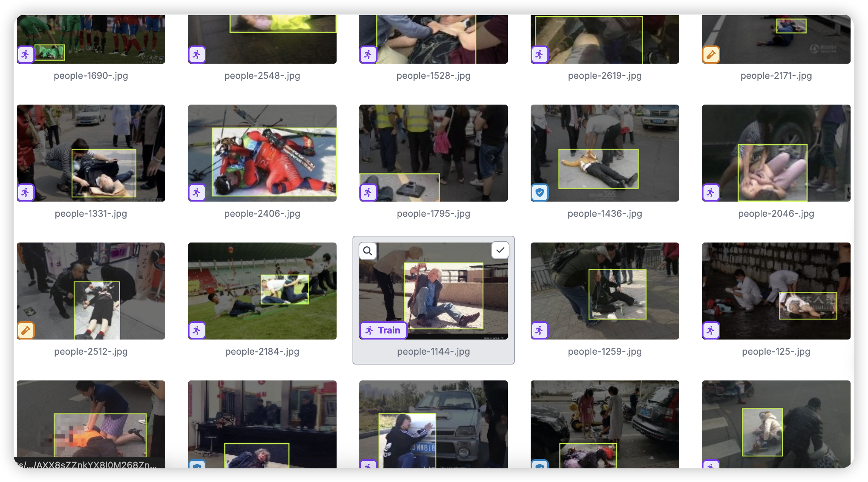The image size is (868, 482).
Task: Click the file name people-2619-.jpg
Action: [605, 76]
